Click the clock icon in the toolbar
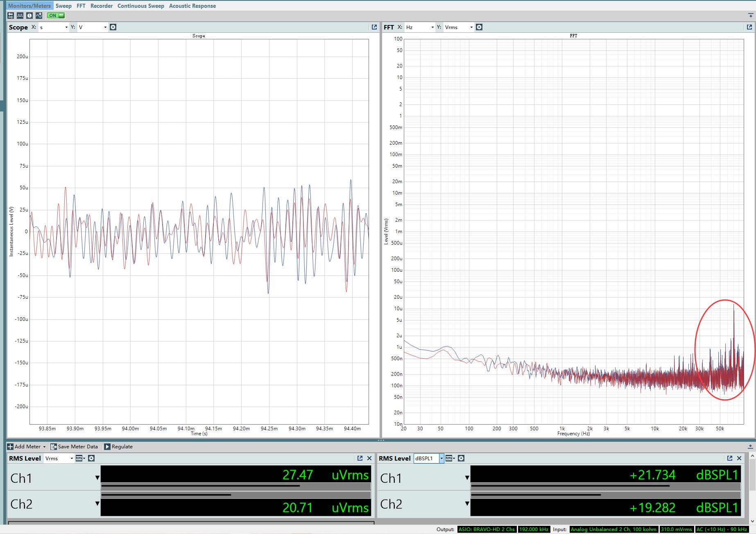The width and height of the screenshot is (756, 534). pos(29,16)
